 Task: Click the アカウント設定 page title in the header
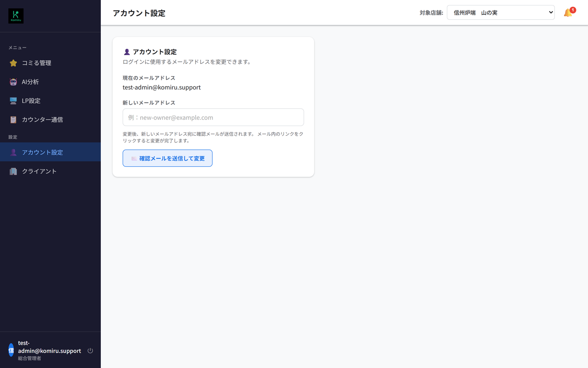pyautogui.click(x=139, y=13)
